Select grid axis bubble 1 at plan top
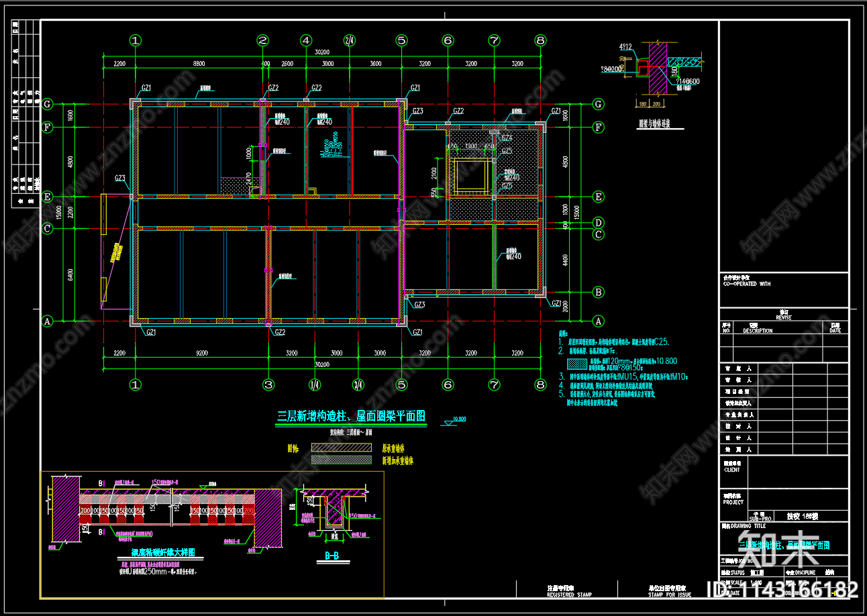The width and height of the screenshot is (867, 616). coord(134,39)
